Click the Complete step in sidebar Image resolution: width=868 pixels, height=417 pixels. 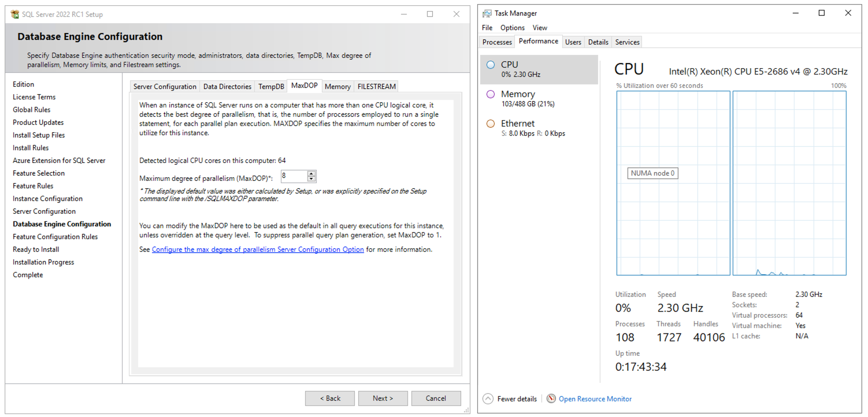click(x=28, y=275)
